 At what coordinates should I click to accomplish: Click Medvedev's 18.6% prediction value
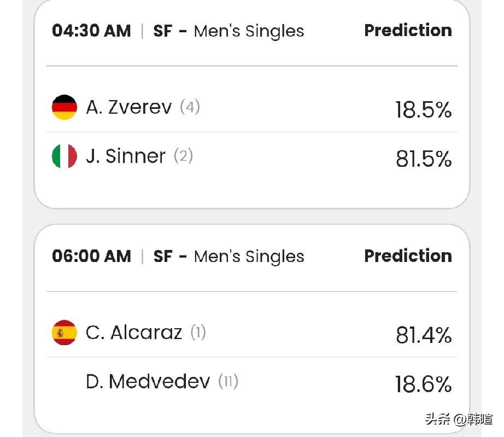[x=423, y=384]
